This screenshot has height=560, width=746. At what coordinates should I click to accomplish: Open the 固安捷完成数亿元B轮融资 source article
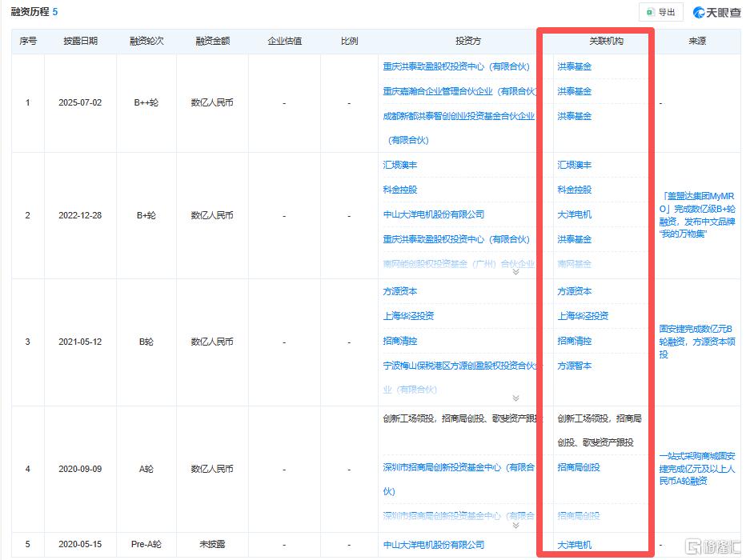coord(697,342)
